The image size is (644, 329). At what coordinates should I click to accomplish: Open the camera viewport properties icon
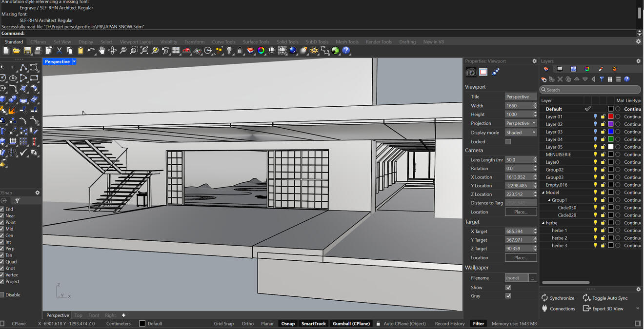[x=471, y=72]
